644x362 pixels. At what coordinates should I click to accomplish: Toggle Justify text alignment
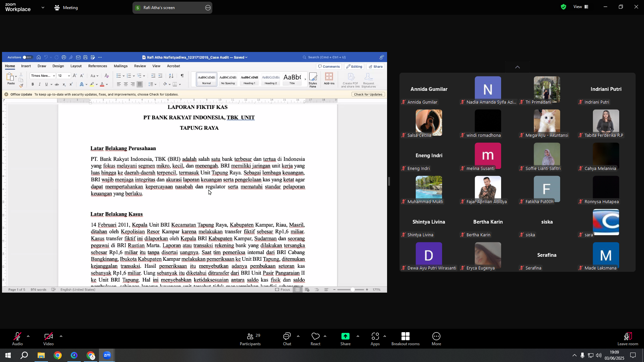click(x=140, y=84)
